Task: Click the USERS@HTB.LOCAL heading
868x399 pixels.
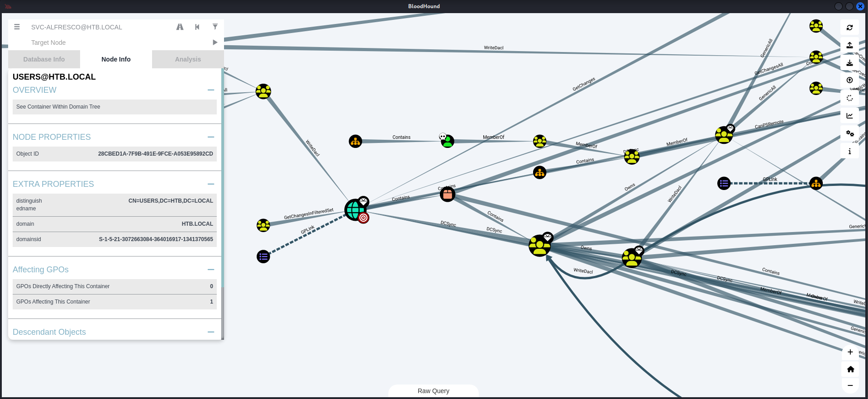Action: tap(54, 77)
